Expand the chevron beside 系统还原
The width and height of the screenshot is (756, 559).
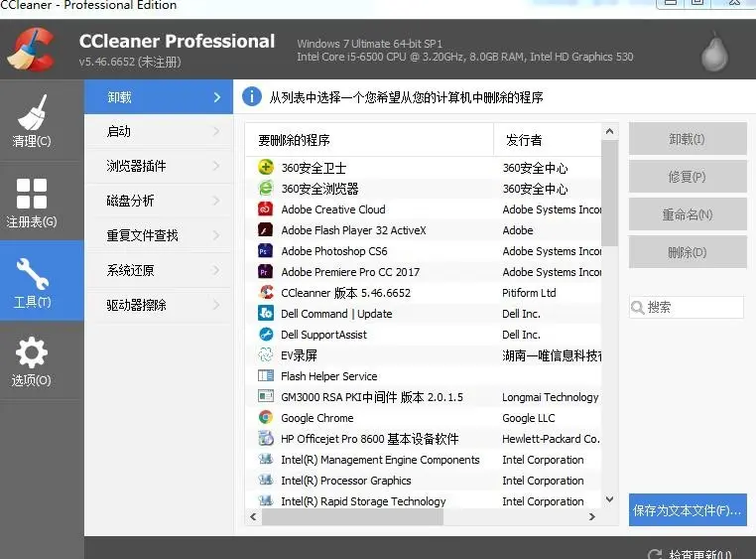point(216,270)
